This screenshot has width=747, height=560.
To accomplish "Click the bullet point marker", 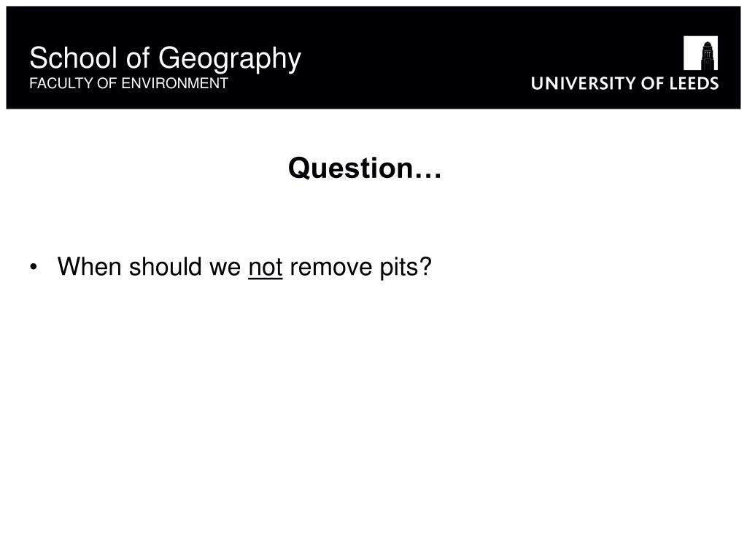I will click(x=33, y=267).
